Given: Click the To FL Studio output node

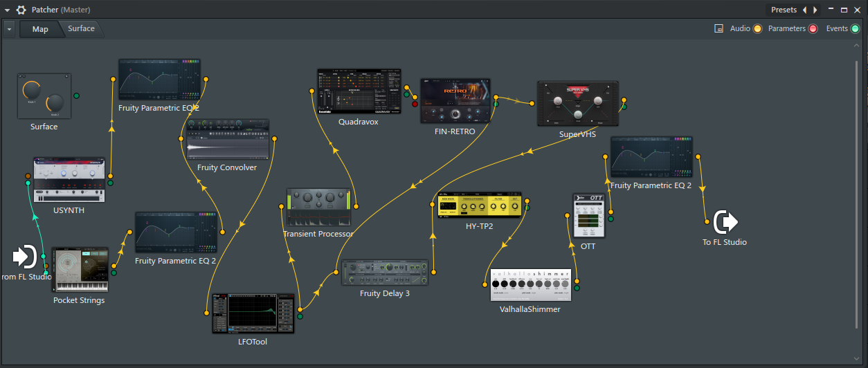Looking at the screenshot, I should [725, 221].
